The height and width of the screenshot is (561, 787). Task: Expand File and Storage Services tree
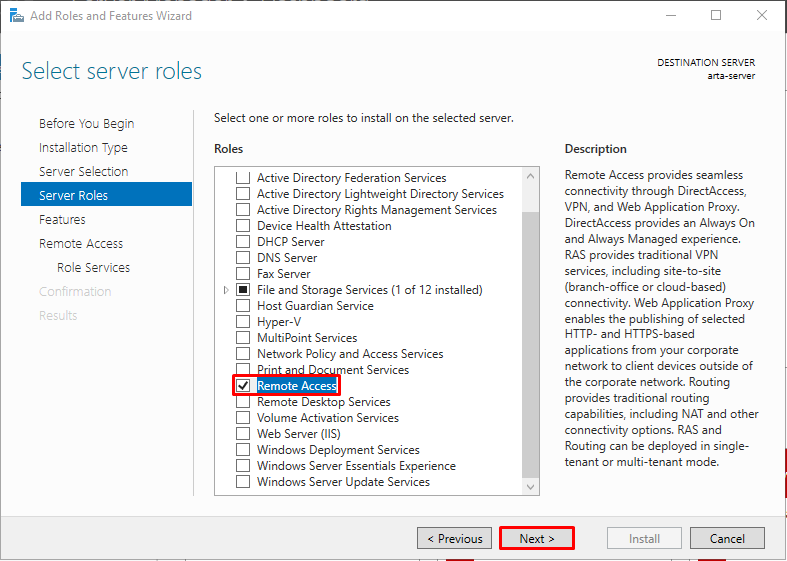coord(226,290)
